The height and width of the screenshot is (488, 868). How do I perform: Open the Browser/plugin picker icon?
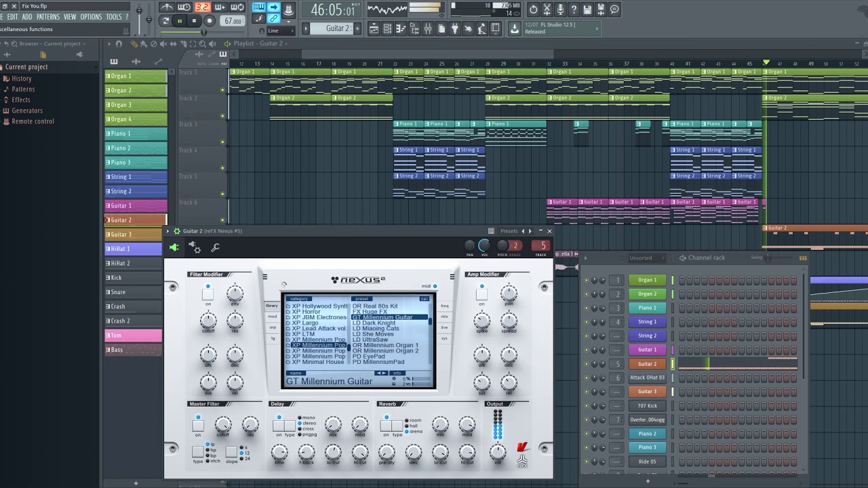coord(414,28)
